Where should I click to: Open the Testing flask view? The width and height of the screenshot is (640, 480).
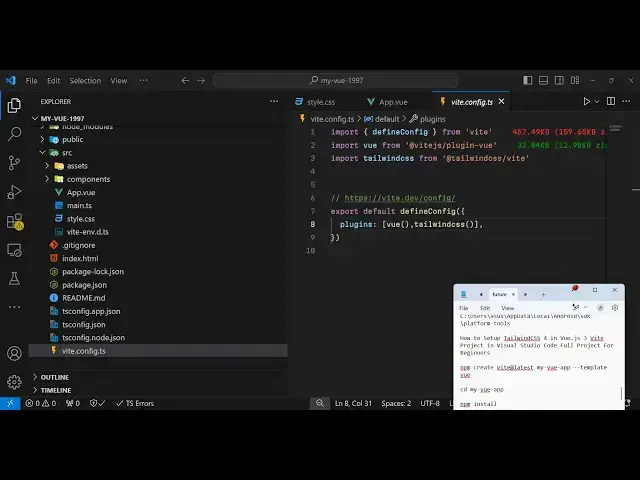(x=14, y=279)
